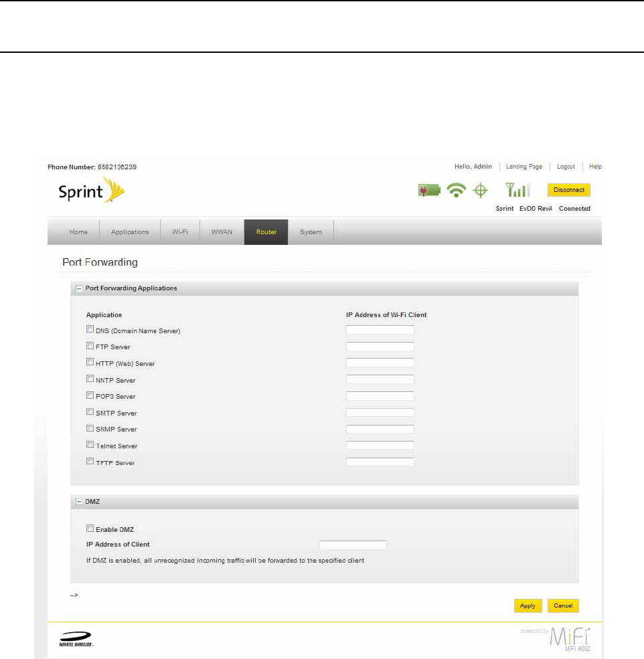Open the WWAN tab

click(x=222, y=232)
